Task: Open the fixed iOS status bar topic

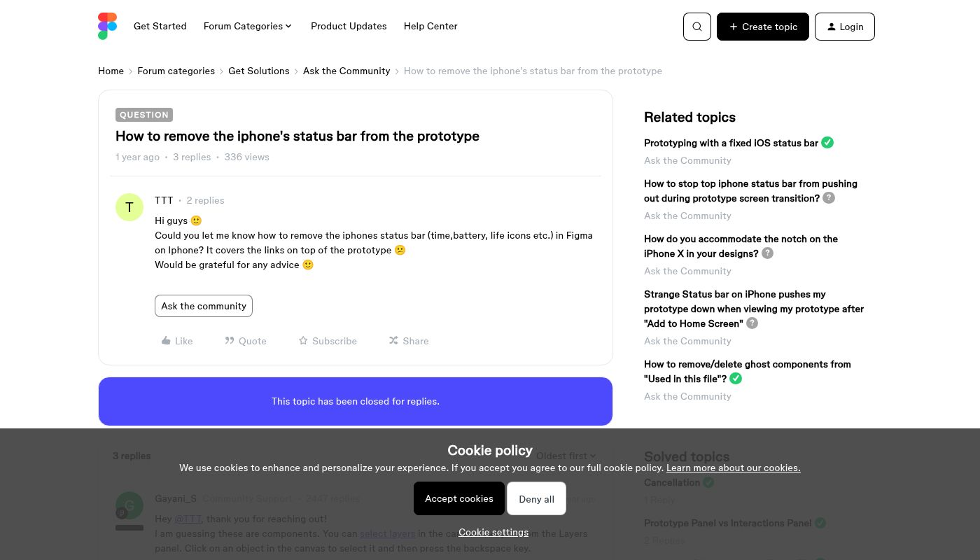Action: [731, 143]
